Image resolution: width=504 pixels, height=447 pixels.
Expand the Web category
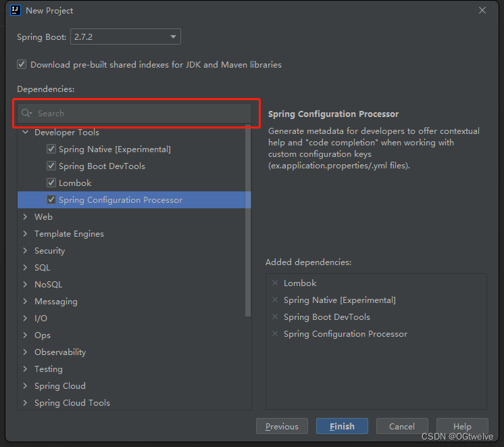coord(26,216)
